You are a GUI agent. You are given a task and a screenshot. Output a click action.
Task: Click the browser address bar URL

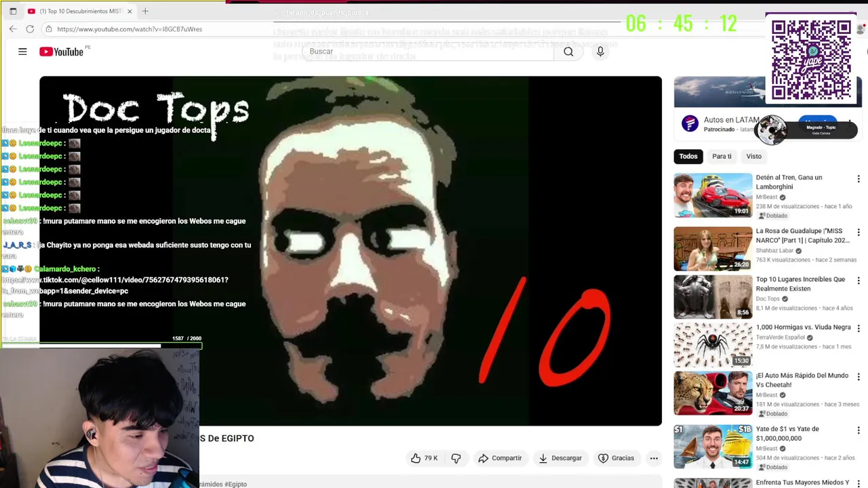(130, 29)
